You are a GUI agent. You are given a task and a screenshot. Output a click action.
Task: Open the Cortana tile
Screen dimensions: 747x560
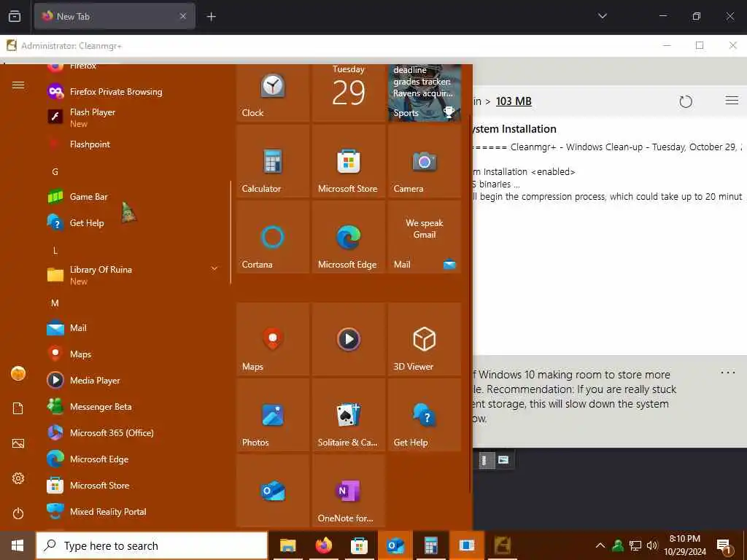click(x=273, y=237)
